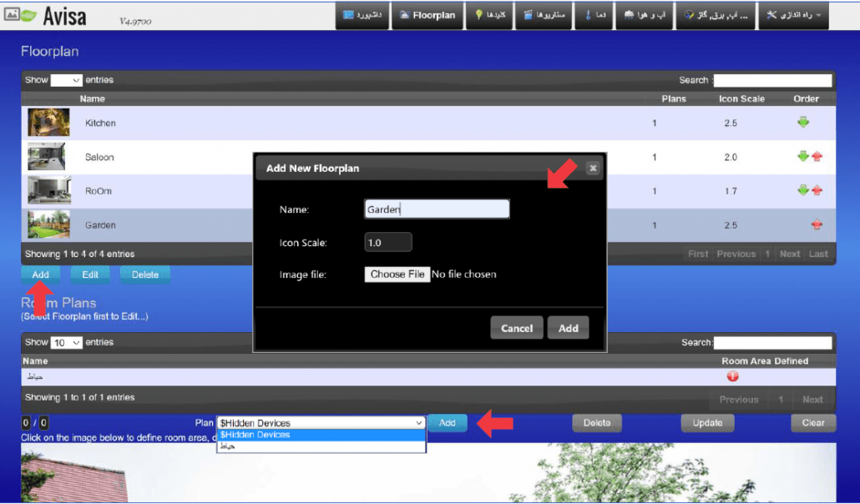860x504 pixels.
Task: Move Saloon floorplan down with green arrow
Action: point(803,156)
